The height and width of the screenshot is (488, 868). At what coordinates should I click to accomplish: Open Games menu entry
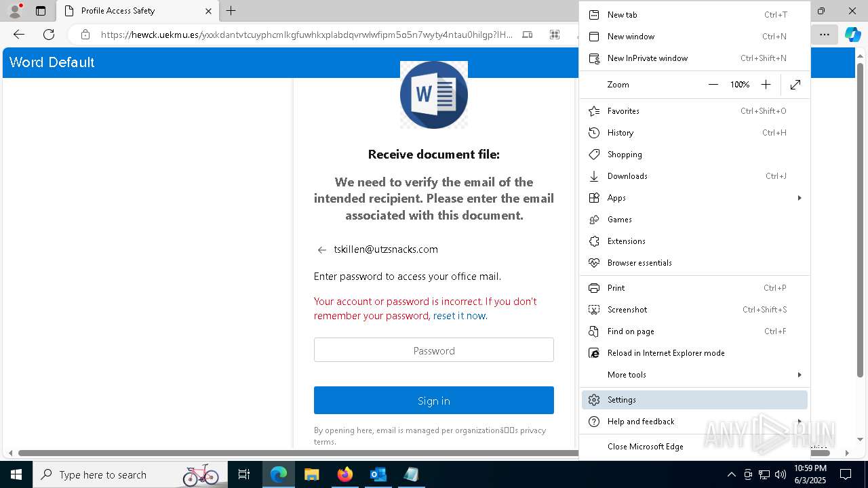[694, 220]
